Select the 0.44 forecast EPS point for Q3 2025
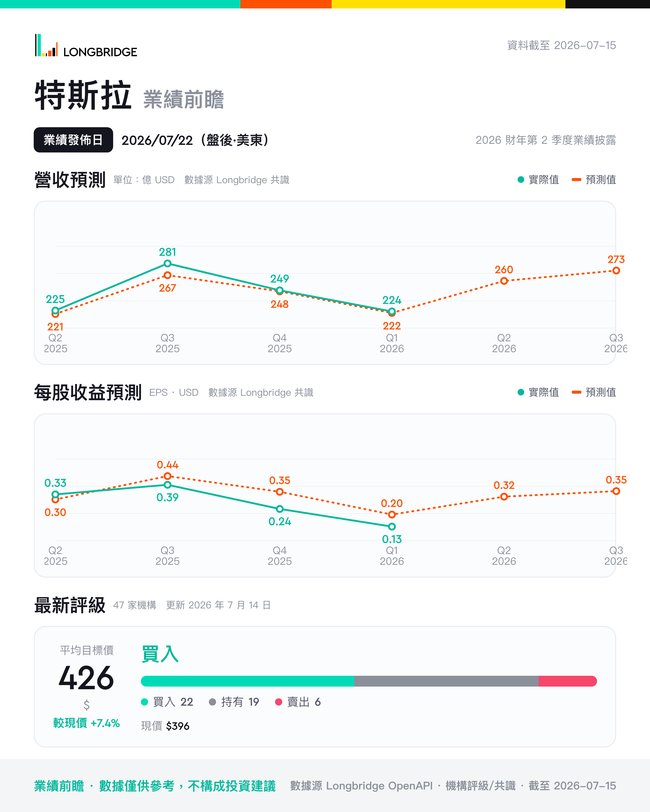This screenshot has height=812, width=650. click(x=167, y=476)
